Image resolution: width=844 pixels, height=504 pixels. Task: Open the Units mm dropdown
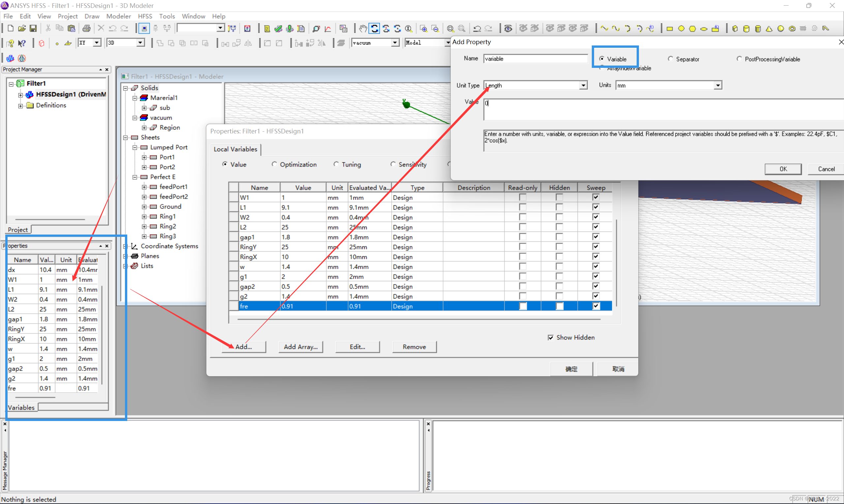[717, 85]
